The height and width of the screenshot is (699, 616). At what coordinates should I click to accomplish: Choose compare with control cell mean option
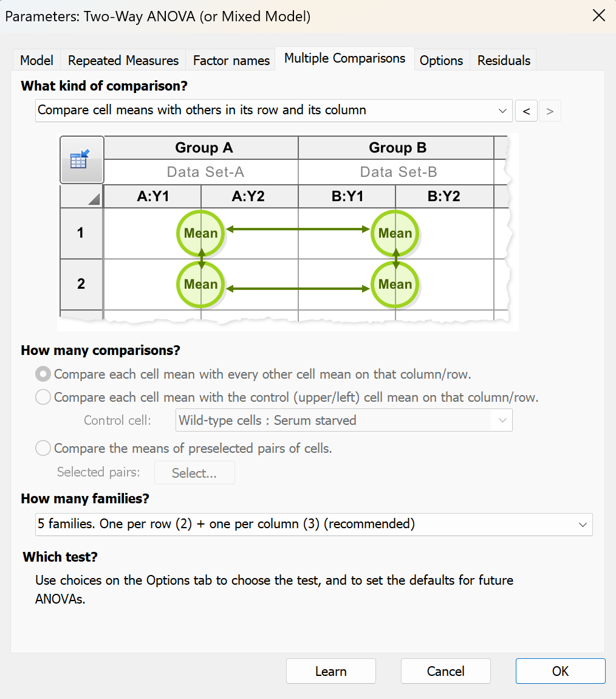pyautogui.click(x=43, y=397)
